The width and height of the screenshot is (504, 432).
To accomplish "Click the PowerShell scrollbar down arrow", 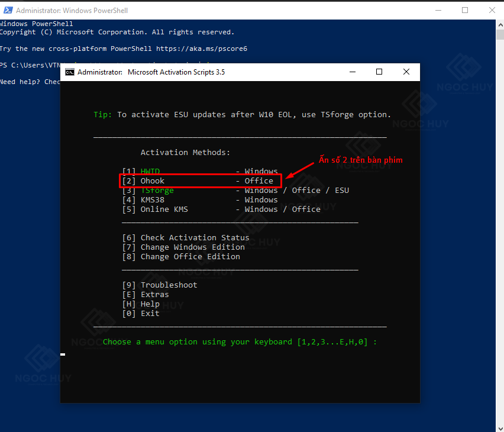I will pos(500,428).
